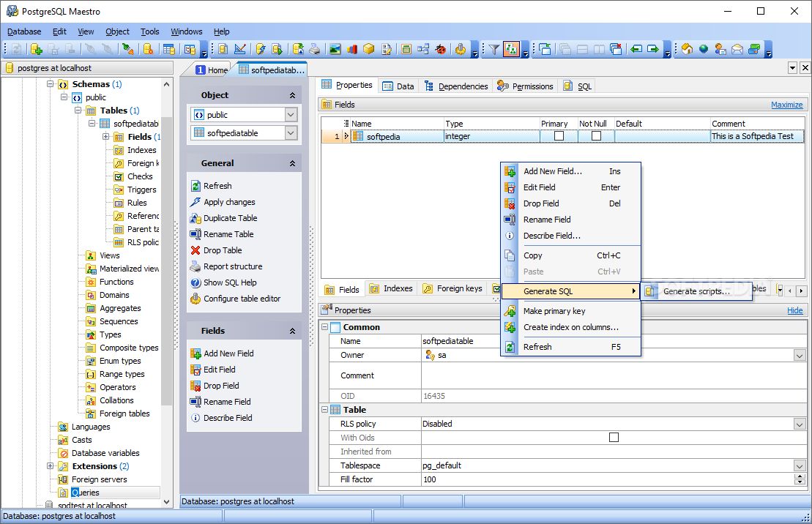812x524 pixels.
Task: Open the Object menu
Action: (x=117, y=31)
